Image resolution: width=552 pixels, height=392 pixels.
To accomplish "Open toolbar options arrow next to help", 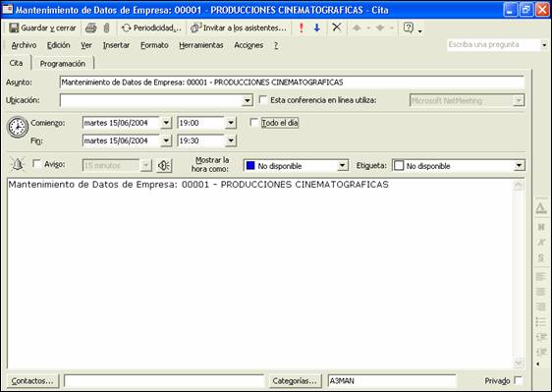I will pos(420,31).
